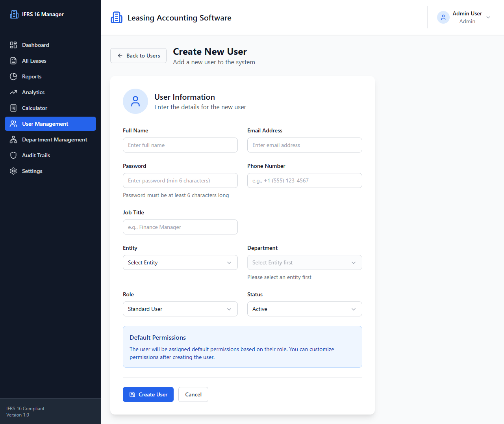The width and height of the screenshot is (504, 424).
Task: Click the User Management people icon
Action: pos(13,124)
